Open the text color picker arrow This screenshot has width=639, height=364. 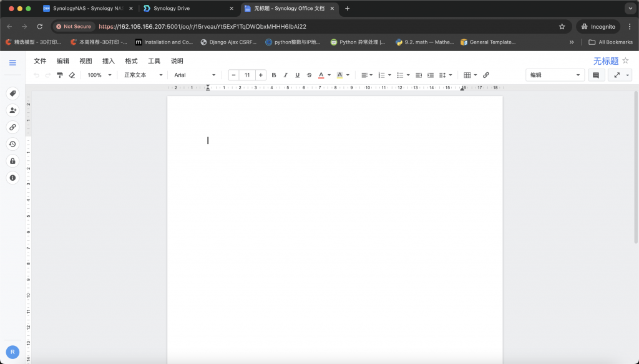tap(329, 75)
